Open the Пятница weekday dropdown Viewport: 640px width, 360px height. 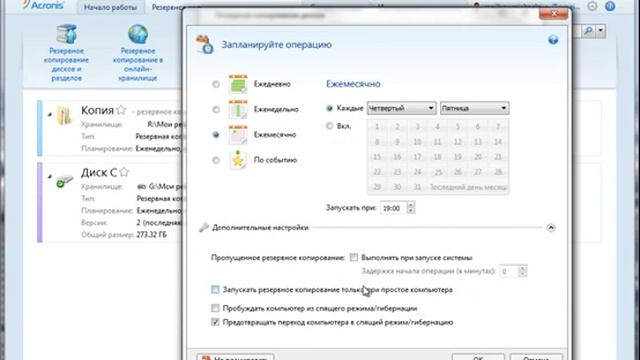474,108
